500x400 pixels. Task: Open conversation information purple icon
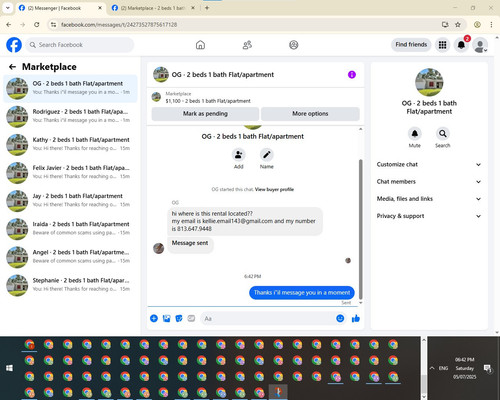(x=352, y=75)
